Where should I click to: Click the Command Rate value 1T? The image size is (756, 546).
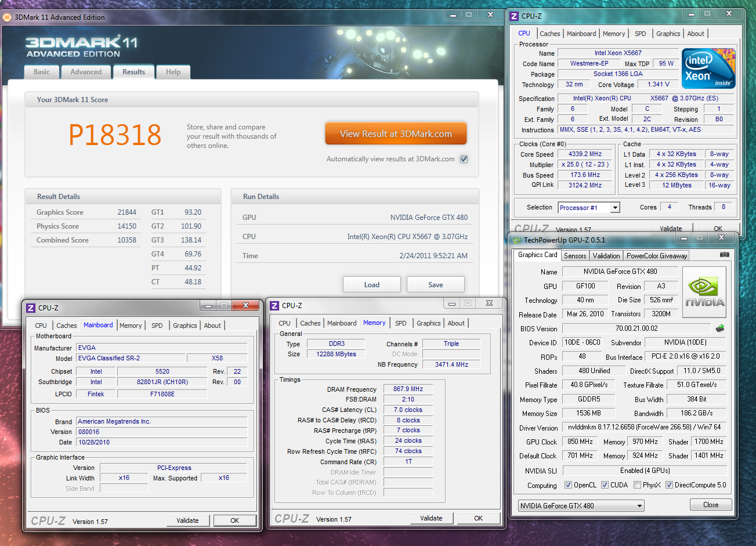408,462
